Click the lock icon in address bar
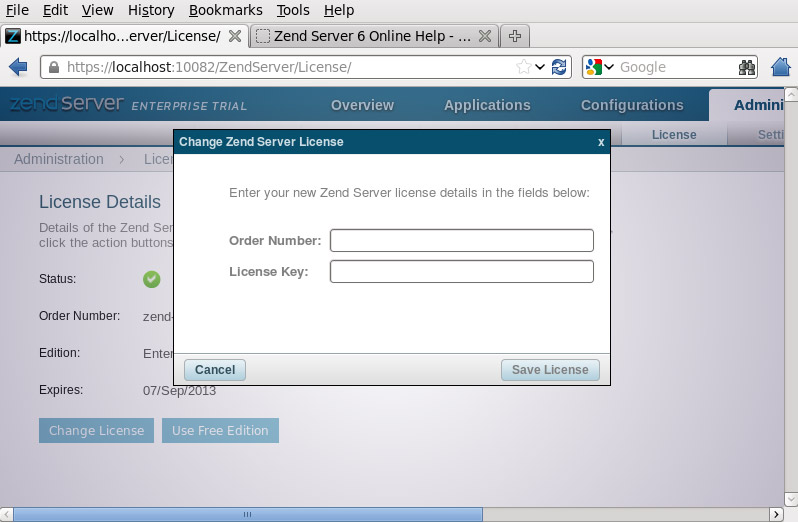798x523 pixels. tap(53, 67)
